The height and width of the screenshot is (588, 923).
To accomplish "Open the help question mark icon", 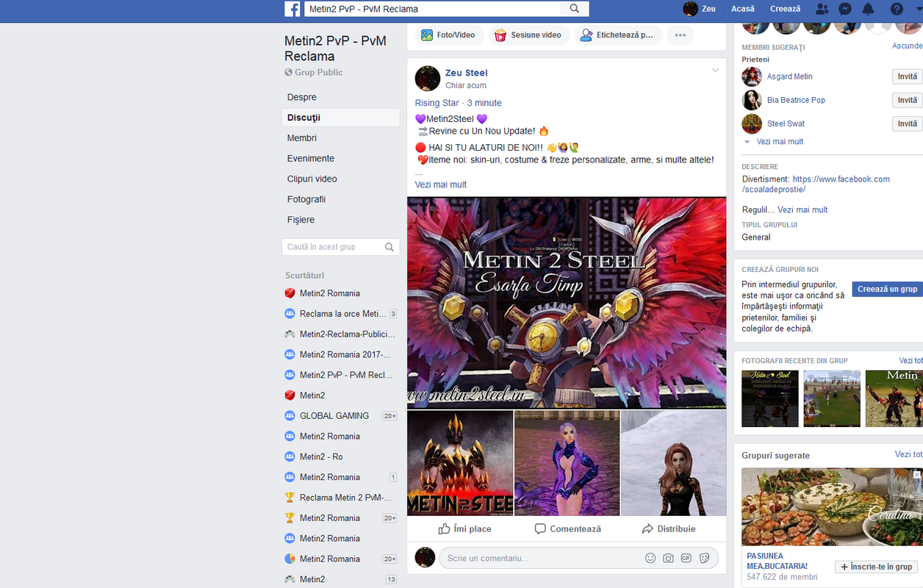I will point(897,9).
